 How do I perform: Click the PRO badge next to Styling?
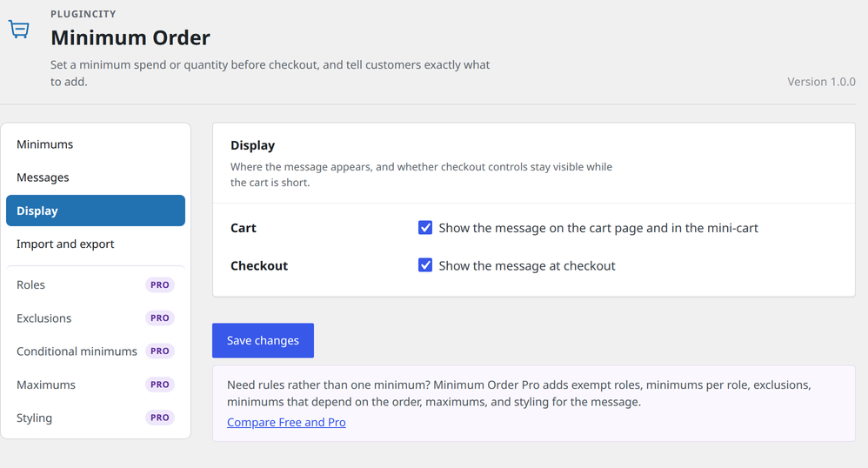[160, 418]
